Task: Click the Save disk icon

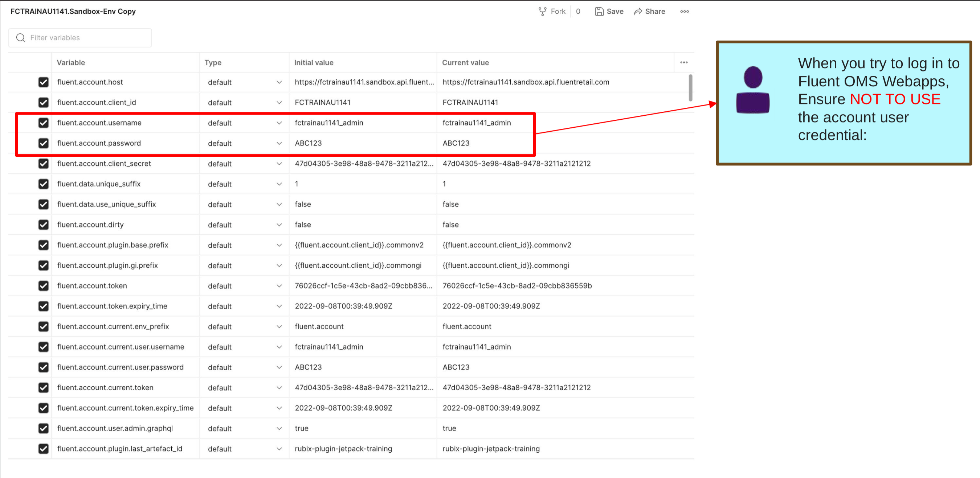Action: [x=599, y=11]
